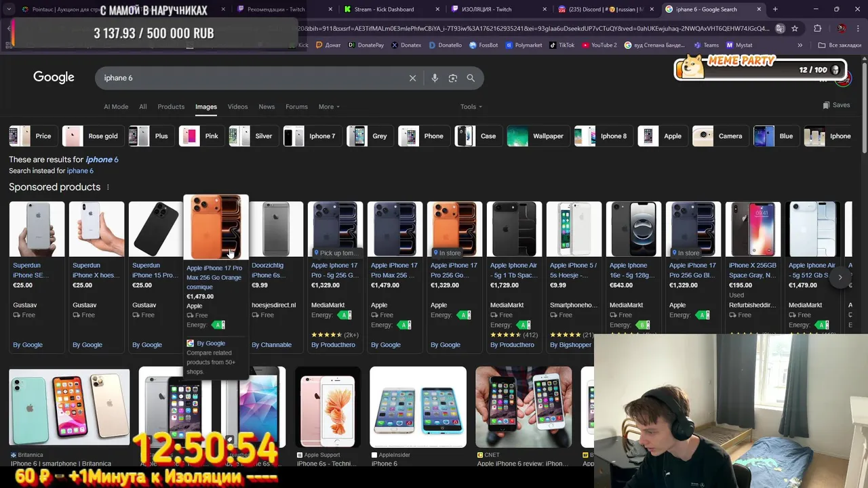This screenshot has height=488, width=868.
Task: Switch to the Products tab
Action: [x=171, y=106]
